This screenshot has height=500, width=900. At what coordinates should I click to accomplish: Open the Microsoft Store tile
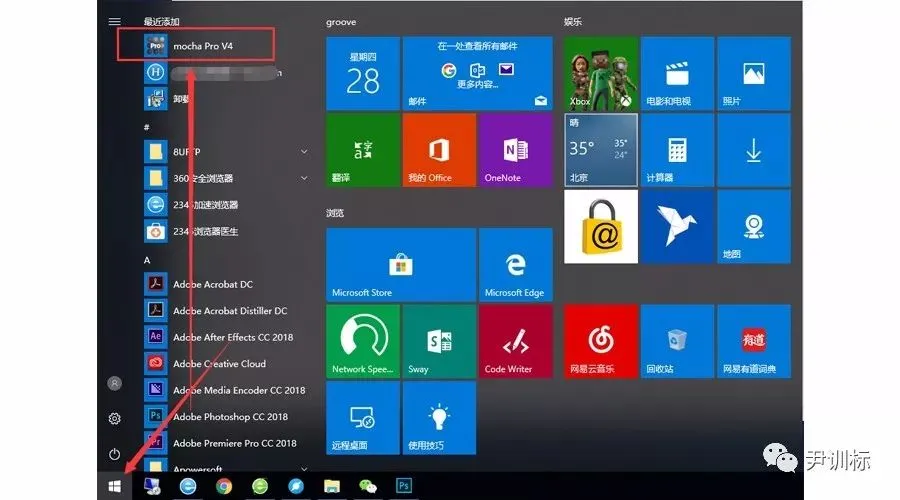[x=401, y=265]
